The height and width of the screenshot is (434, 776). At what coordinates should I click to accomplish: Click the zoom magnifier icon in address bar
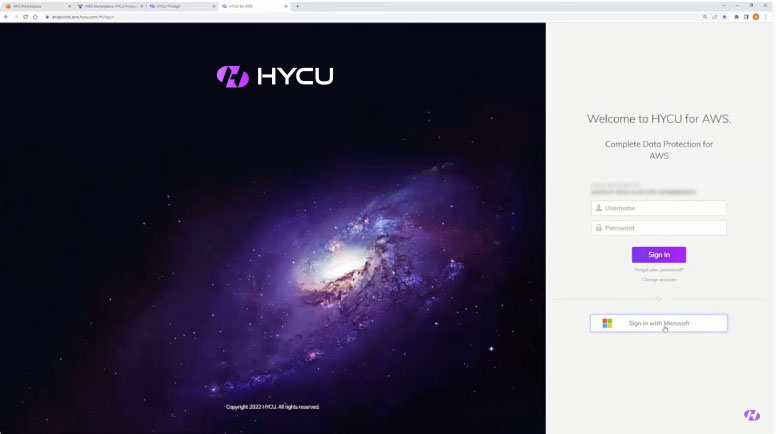(705, 17)
